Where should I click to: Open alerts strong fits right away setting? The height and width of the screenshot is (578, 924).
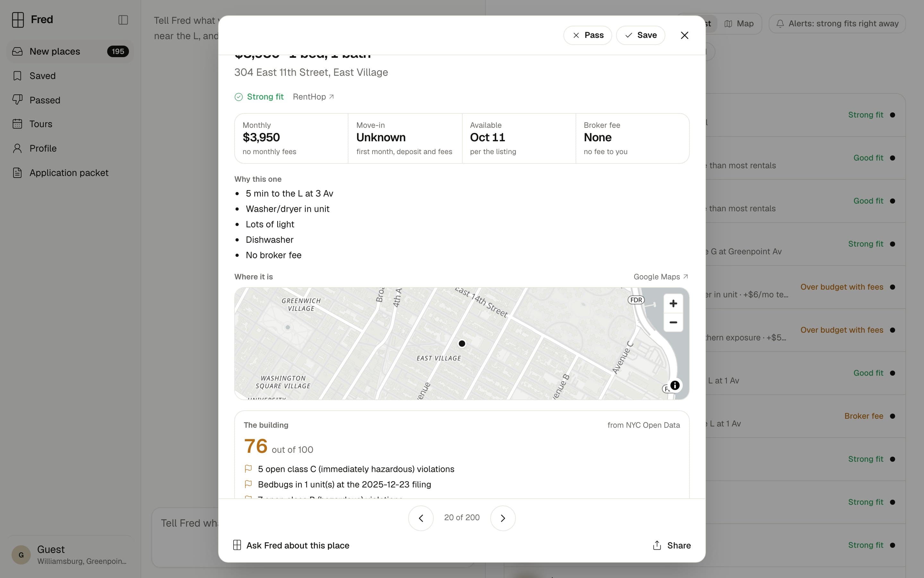point(837,24)
